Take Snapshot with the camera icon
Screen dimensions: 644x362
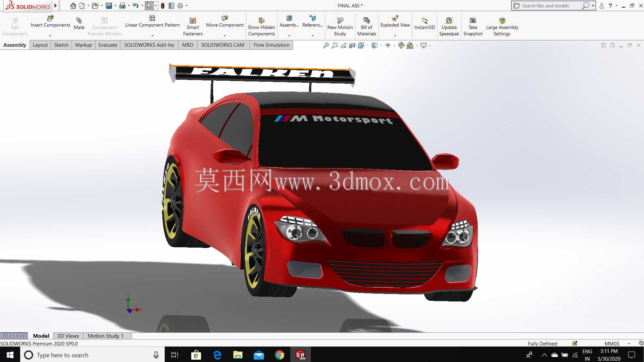[473, 27]
